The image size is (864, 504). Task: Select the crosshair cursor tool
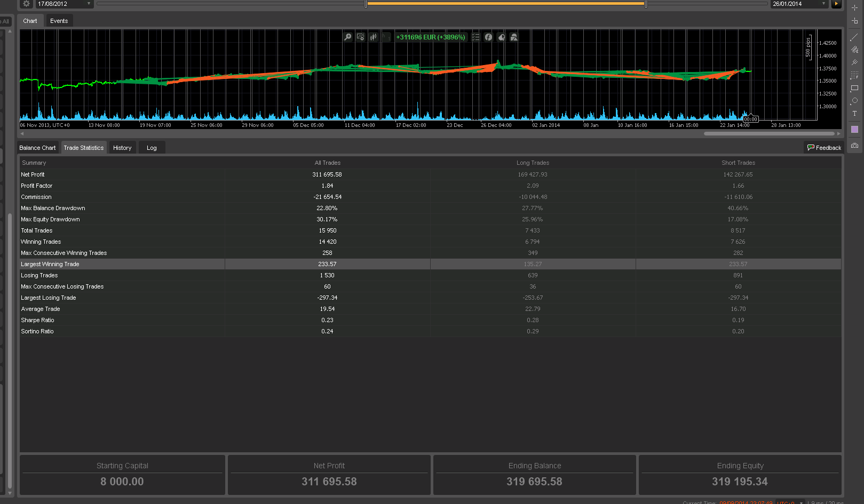click(x=854, y=8)
